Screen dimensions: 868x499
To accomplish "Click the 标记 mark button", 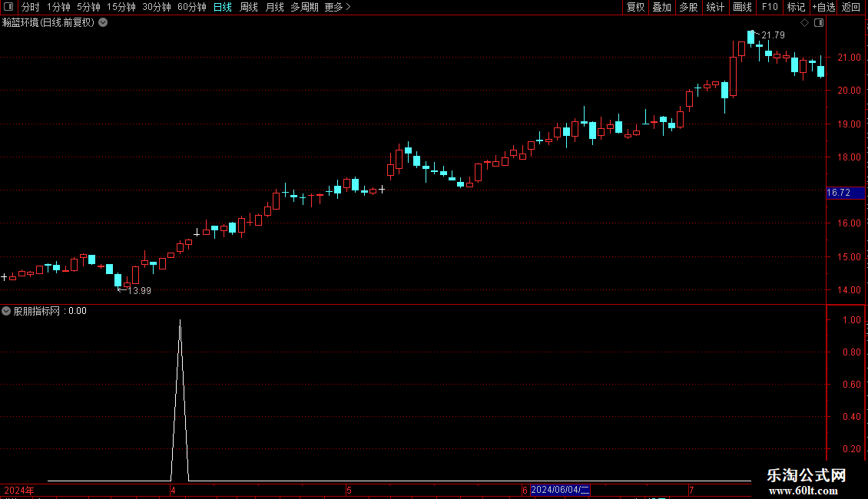I will (796, 7).
